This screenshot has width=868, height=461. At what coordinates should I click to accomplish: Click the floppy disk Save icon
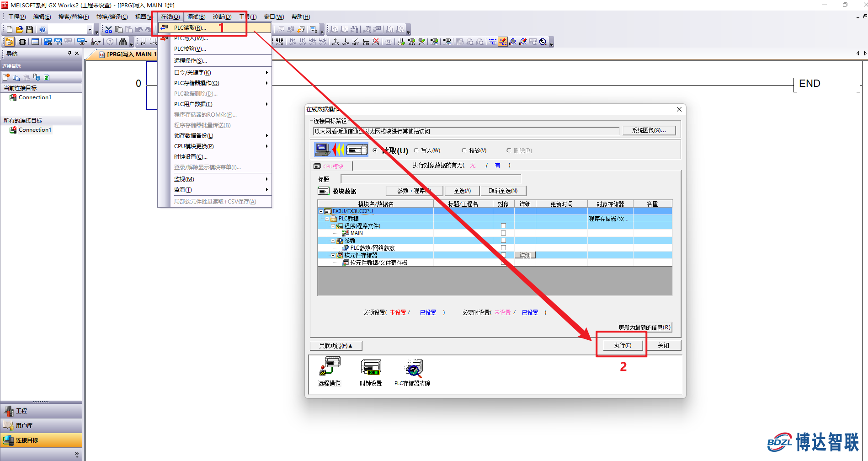point(30,30)
